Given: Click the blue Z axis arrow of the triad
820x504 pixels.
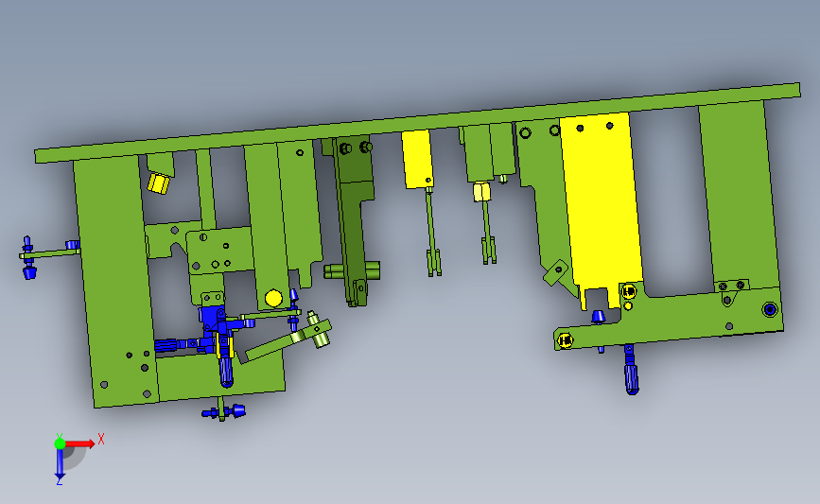Looking at the screenshot, I should pos(60,464).
